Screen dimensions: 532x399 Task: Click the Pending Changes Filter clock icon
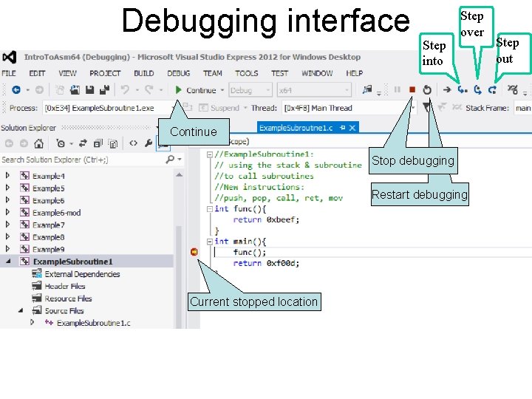[61, 143]
